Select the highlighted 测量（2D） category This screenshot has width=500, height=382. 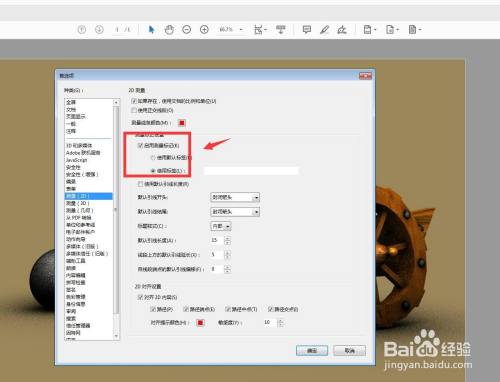pyautogui.click(x=89, y=196)
